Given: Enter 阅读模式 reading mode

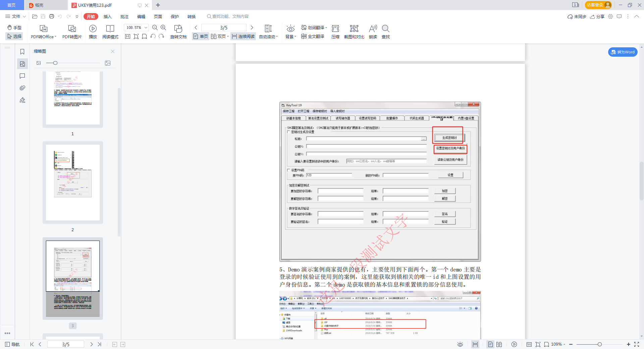Looking at the screenshot, I should (x=110, y=32).
